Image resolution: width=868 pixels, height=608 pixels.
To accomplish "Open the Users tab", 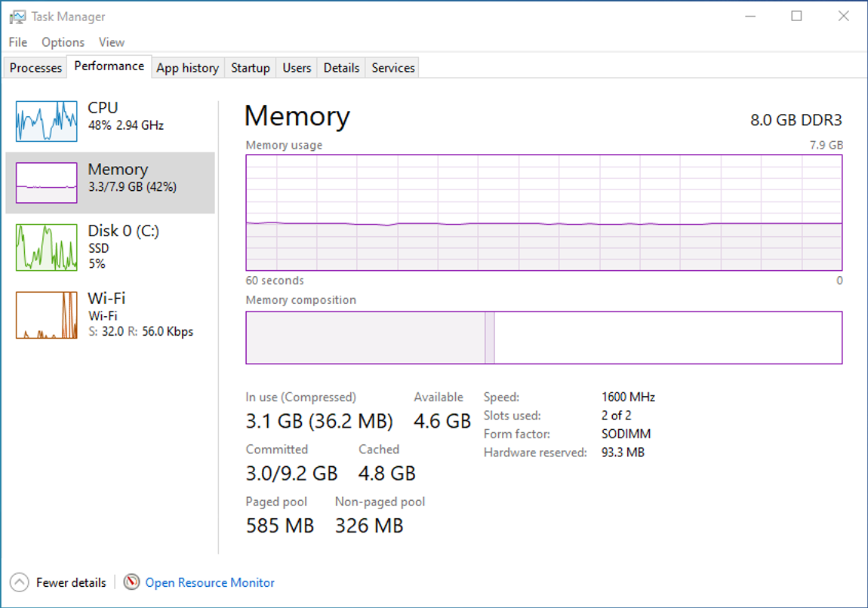I will (297, 68).
